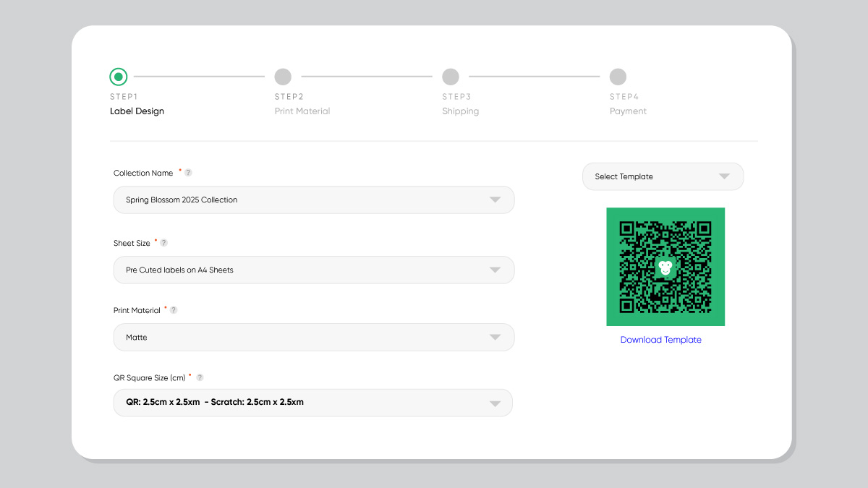Select the Step 2 circle indicator

pyautogui.click(x=283, y=77)
